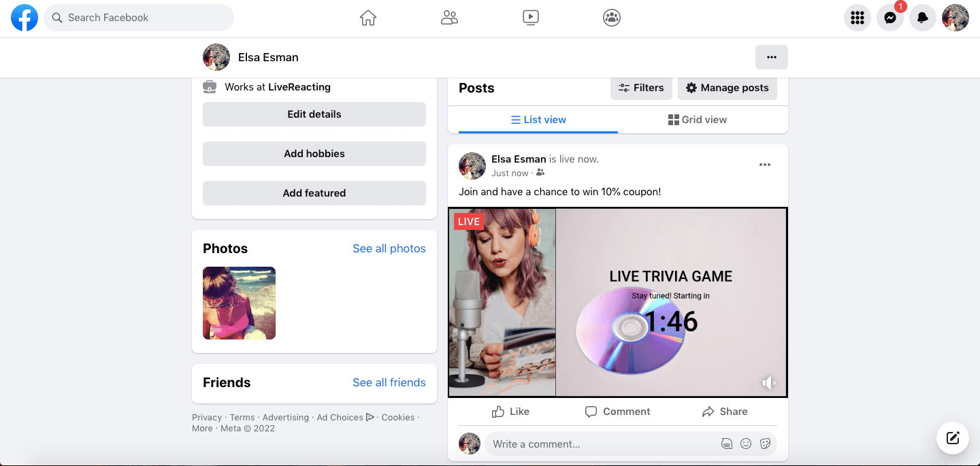This screenshot has width=980, height=466.
Task: Click profile avatar in sticky header
Action: [216, 57]
